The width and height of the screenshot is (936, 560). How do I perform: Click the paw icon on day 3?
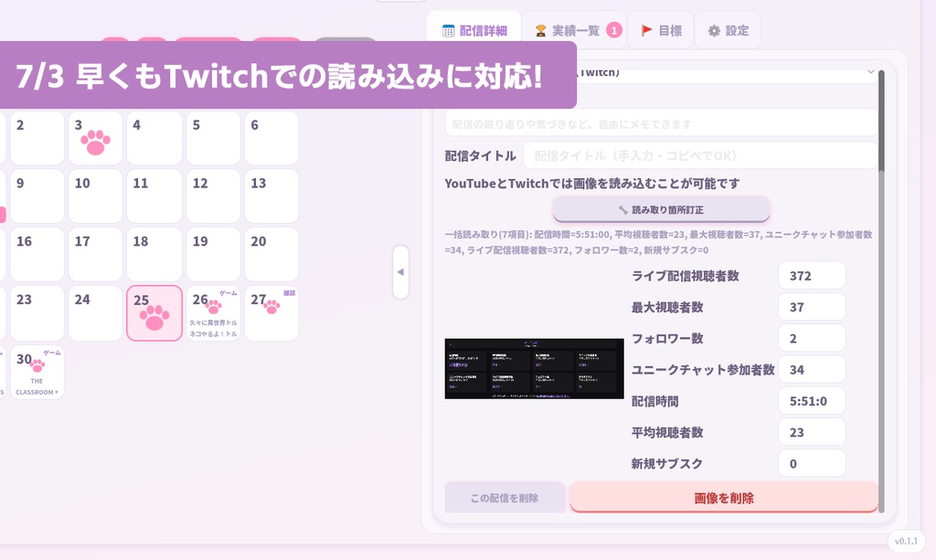[95, 142]
